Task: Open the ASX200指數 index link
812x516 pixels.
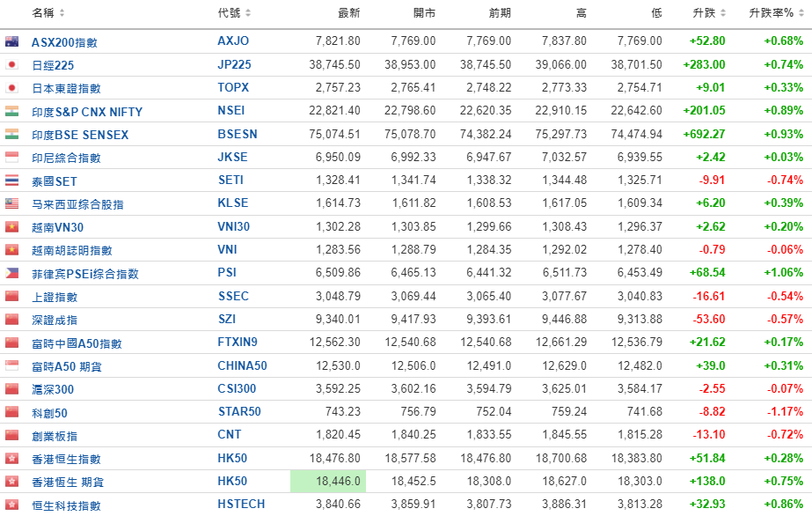Action: click(x=64, y=42)
